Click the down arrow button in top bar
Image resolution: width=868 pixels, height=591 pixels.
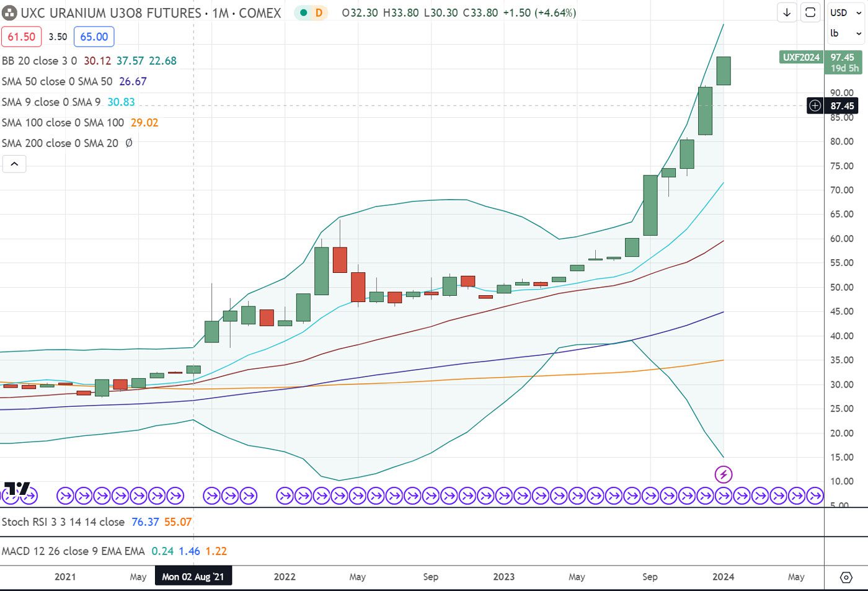tap(787, 12)
